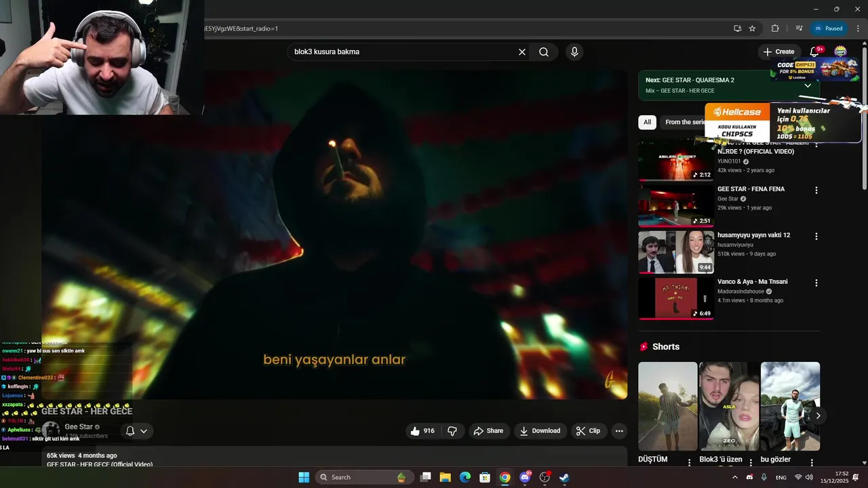Open OBS Studio from the taskbar
Image resolution: width=868 pixels, height=488 pixels.
point(545,477)
